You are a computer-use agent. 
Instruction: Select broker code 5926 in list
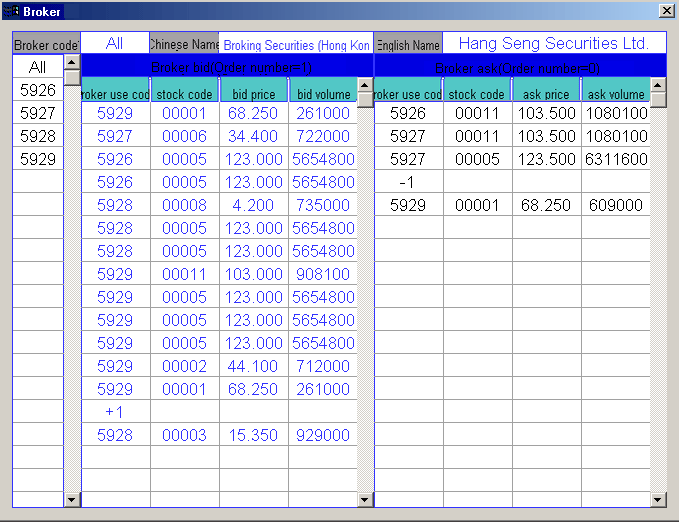point(38,90)
